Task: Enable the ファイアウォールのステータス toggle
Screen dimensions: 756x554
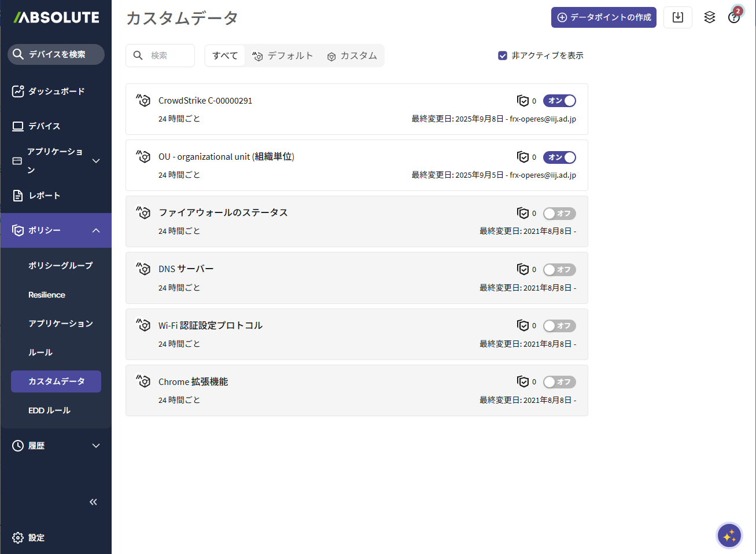Action: (x=559, y=214)
